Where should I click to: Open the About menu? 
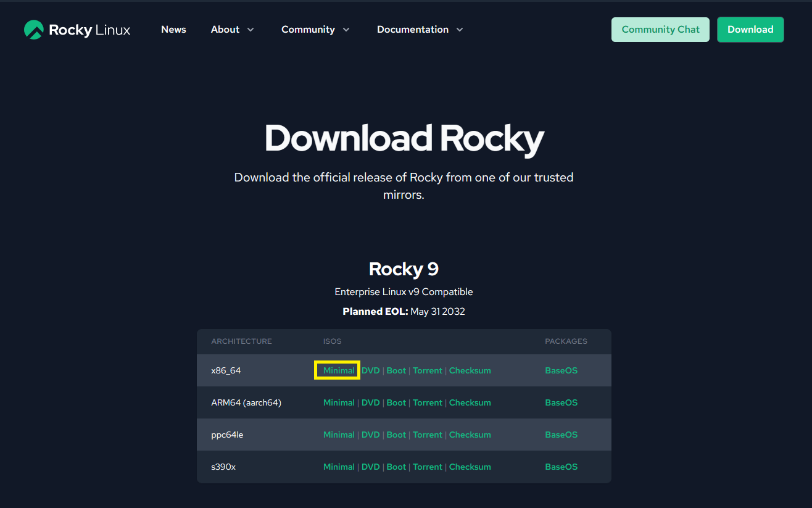[x=225, y=30]
